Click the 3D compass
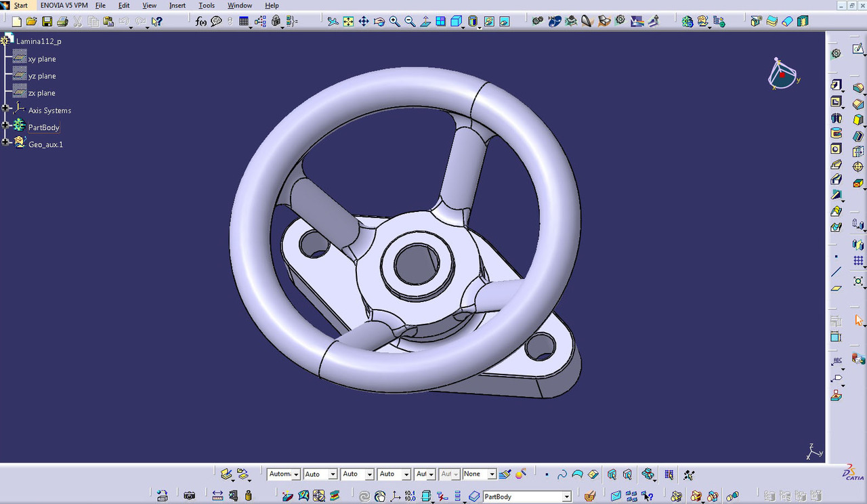 783,73
